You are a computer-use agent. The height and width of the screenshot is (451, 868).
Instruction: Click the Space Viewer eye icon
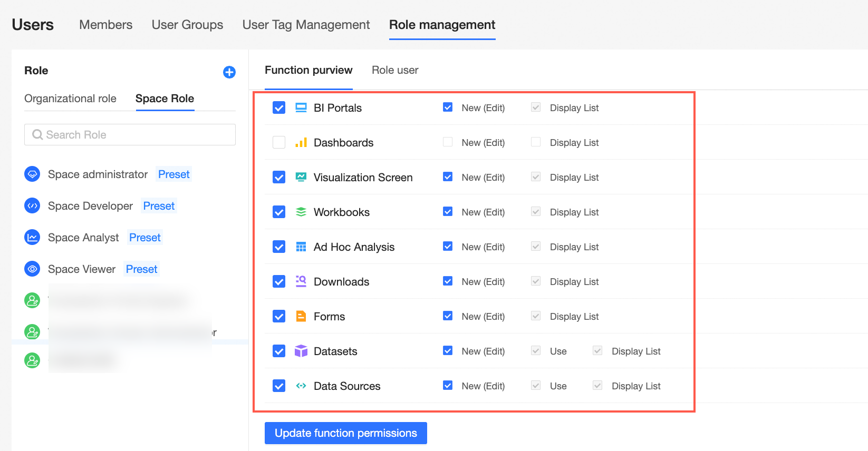32,269
